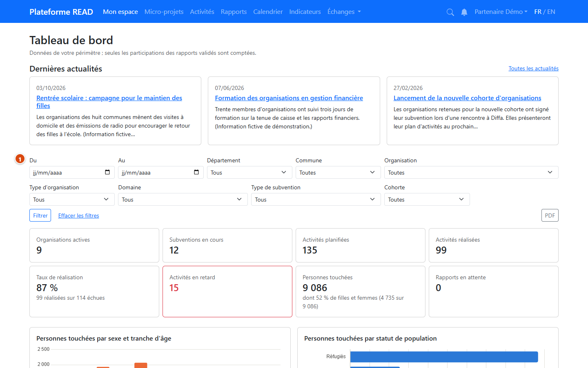Click the Activités planifiées value 135
The height and width of the screenshot is (368, 588).
click(310, 250)
